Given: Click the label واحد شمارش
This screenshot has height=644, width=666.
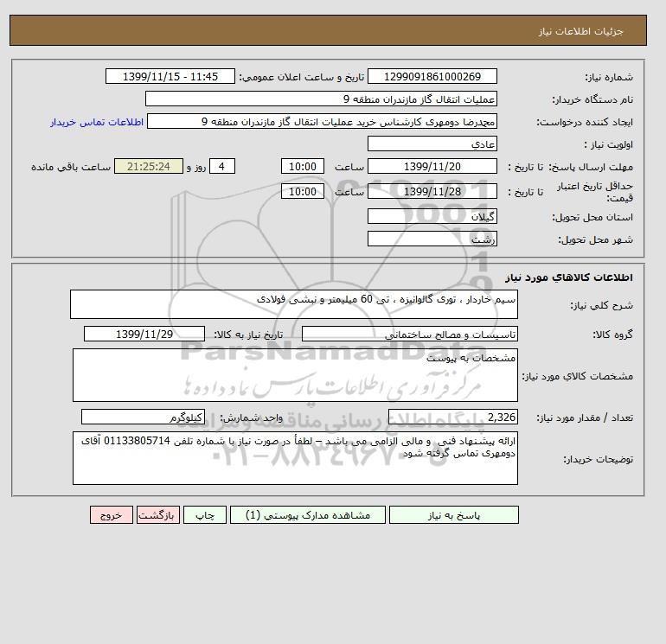Looking at the screenshot, I should 251,418.
